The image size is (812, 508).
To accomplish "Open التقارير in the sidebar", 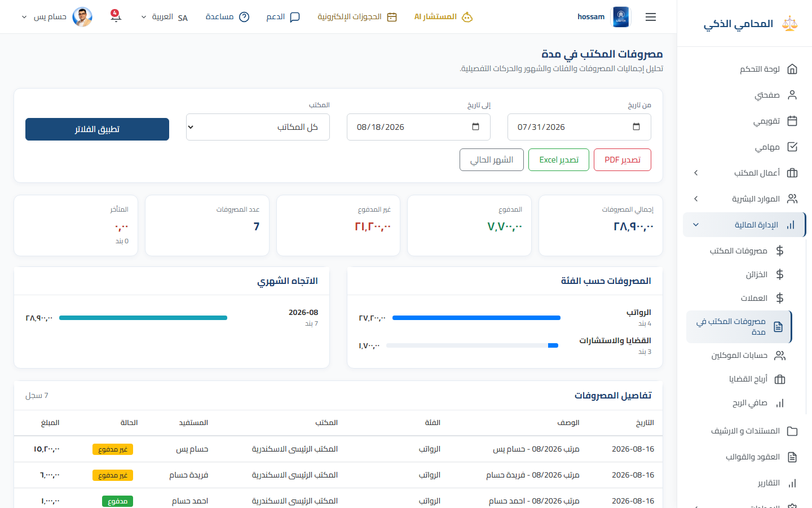I will coord(769,483).
